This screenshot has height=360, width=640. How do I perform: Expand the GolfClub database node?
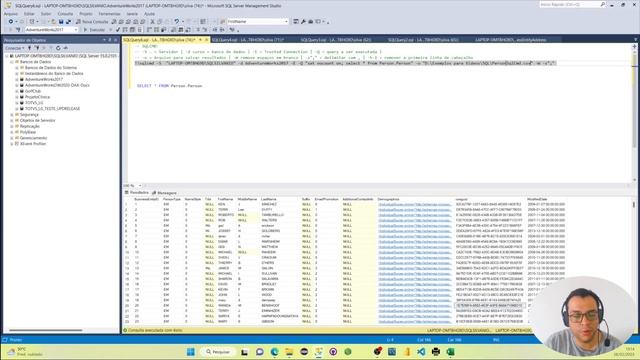(17, 91)
